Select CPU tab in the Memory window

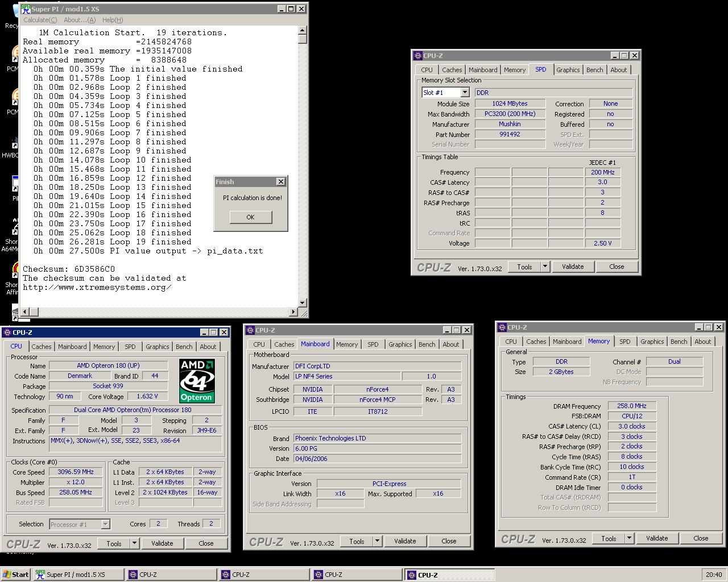click(x=511, y=342)
